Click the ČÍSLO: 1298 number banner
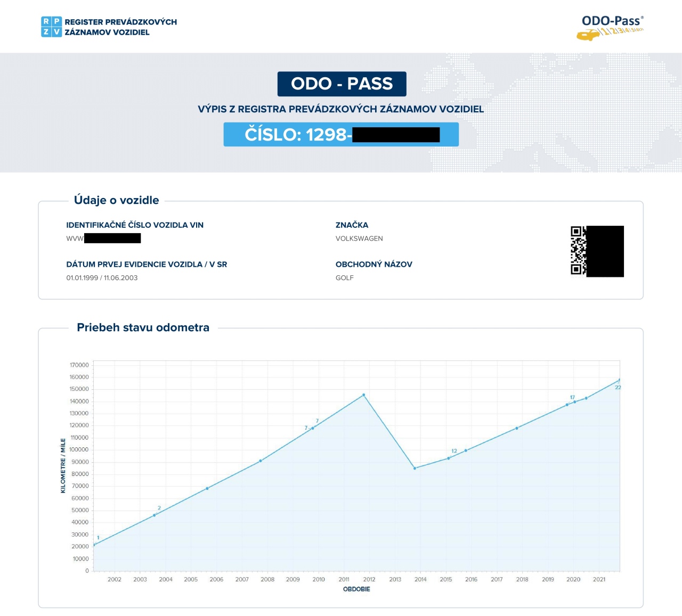 coord(341,134)
